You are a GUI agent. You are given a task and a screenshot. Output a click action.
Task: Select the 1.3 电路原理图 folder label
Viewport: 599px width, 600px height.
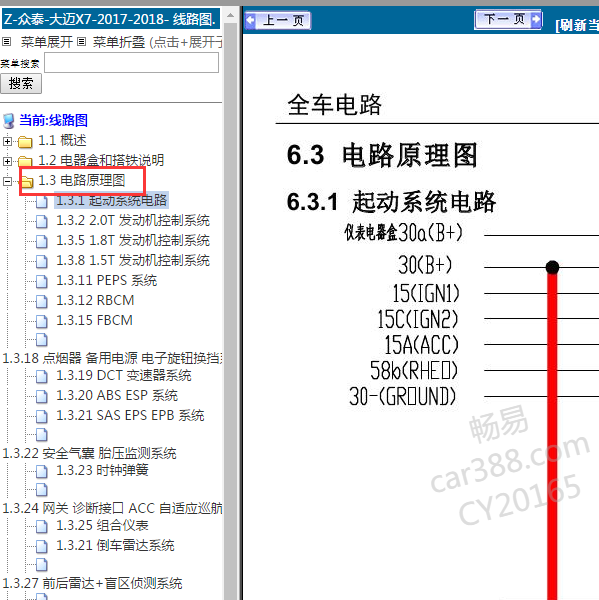[x=82, y=180]
